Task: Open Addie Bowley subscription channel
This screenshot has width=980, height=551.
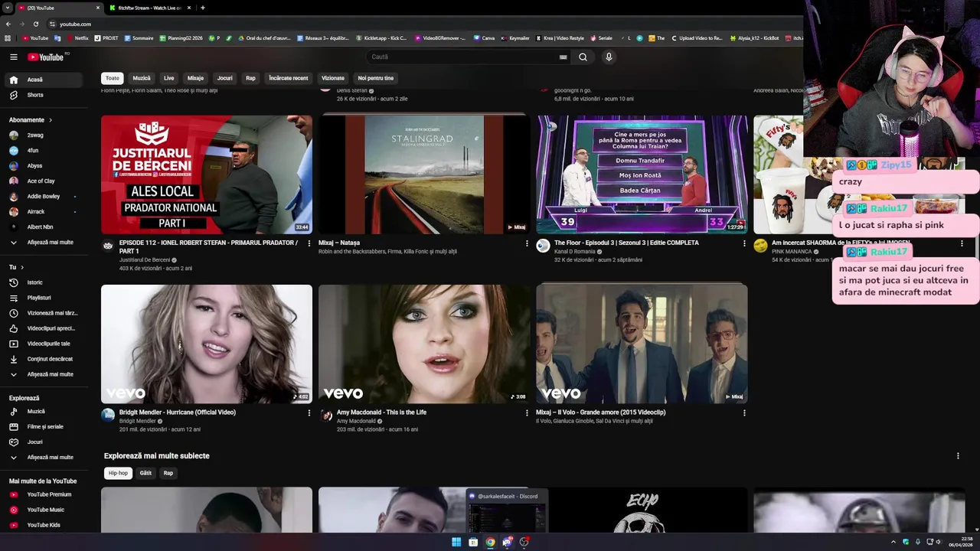Action: tap(44, 197)
